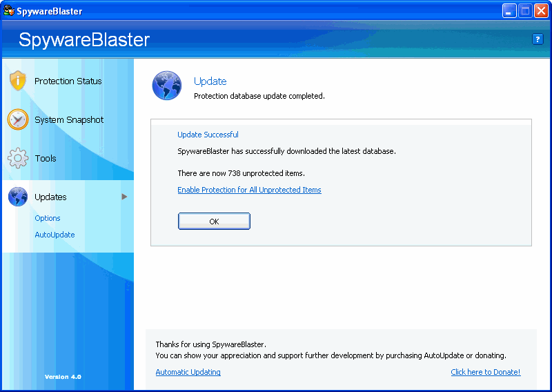Minimize the SpywareBlaster window
This screenshot has width=552, height=392.
click(509, 11)
